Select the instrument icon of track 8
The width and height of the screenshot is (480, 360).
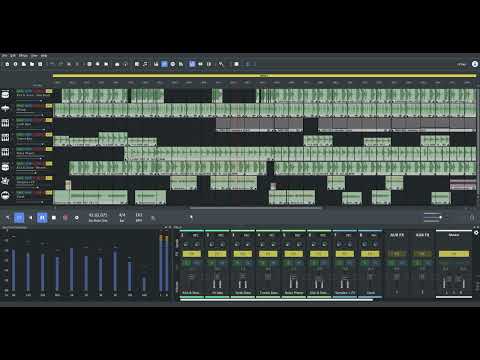[5, 196]
